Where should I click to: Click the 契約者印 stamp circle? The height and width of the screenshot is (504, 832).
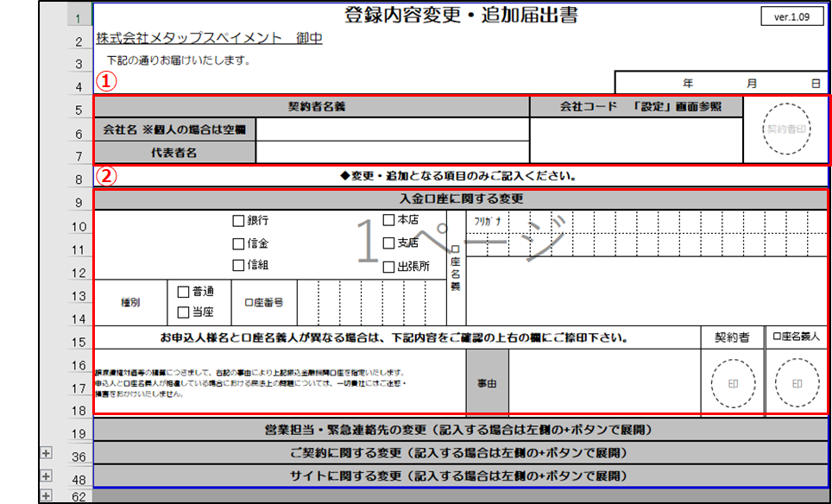point(786,129)
